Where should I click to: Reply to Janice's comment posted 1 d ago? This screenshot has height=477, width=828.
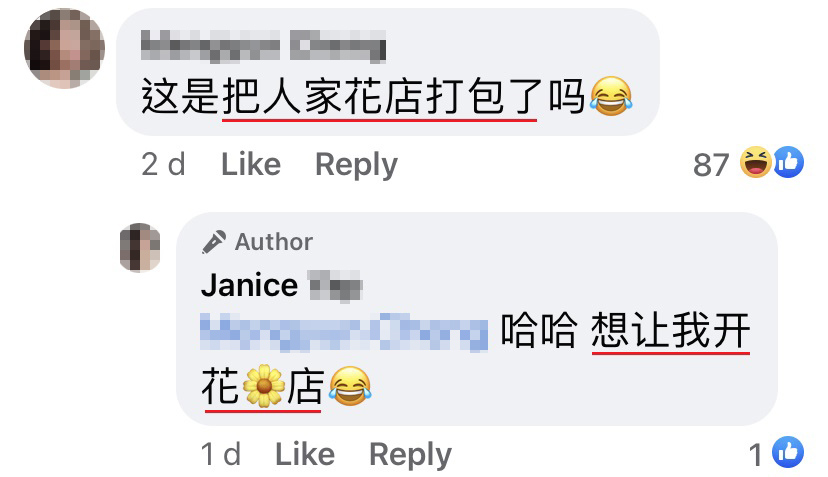(x=410, y=455)
